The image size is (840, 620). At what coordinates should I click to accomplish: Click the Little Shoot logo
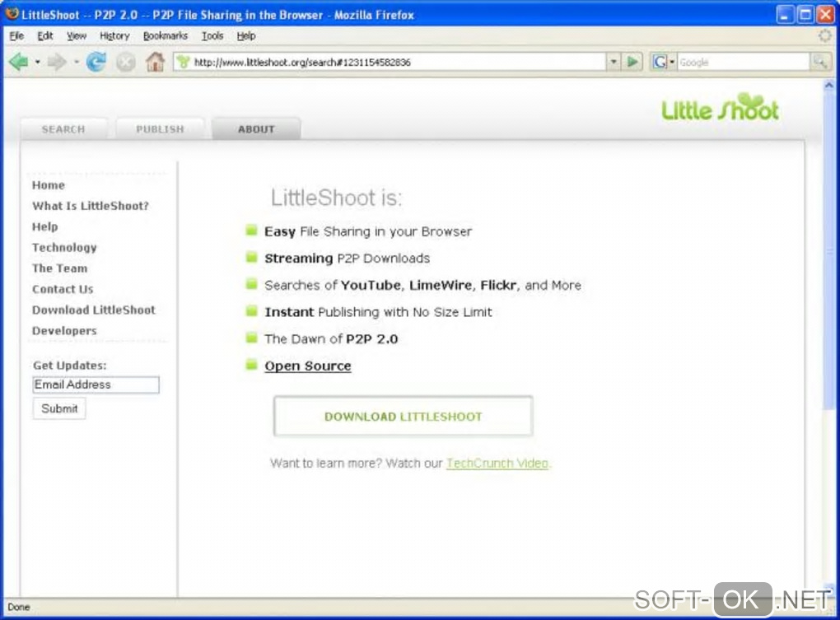[x=720, y=108]
